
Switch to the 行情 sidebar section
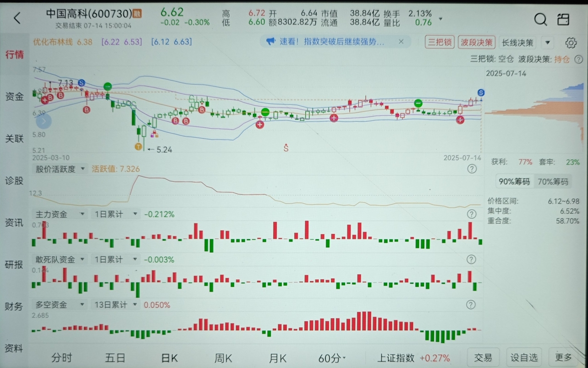(14, 54)
